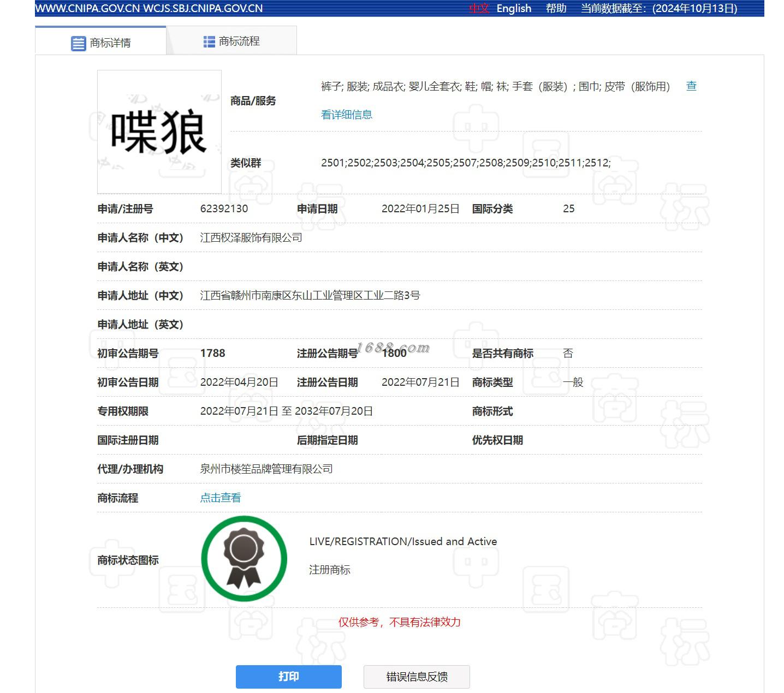Viewport: 784px width, 693px height.
Task: Switch language to 中文
Action: [x=479, y=8]
